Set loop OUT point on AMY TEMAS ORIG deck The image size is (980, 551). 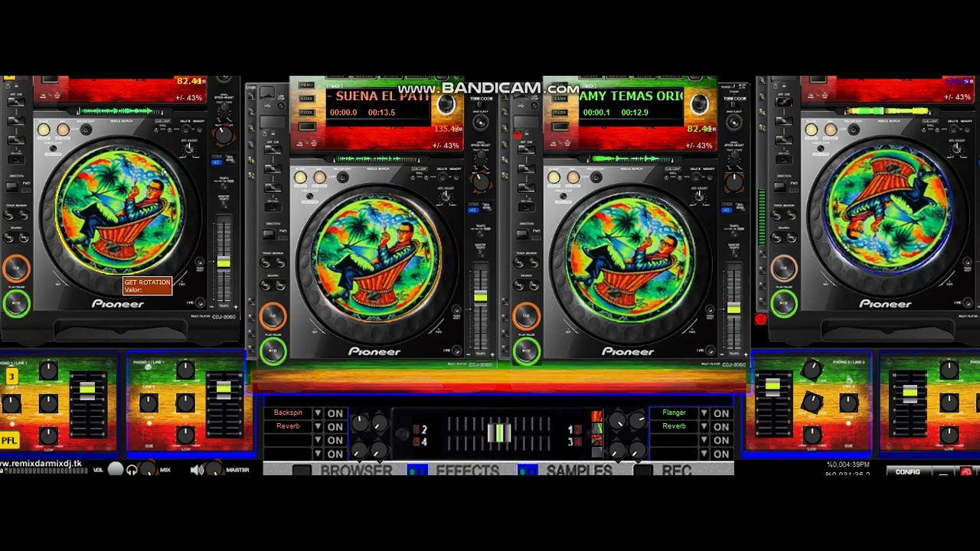click(573, 178)
